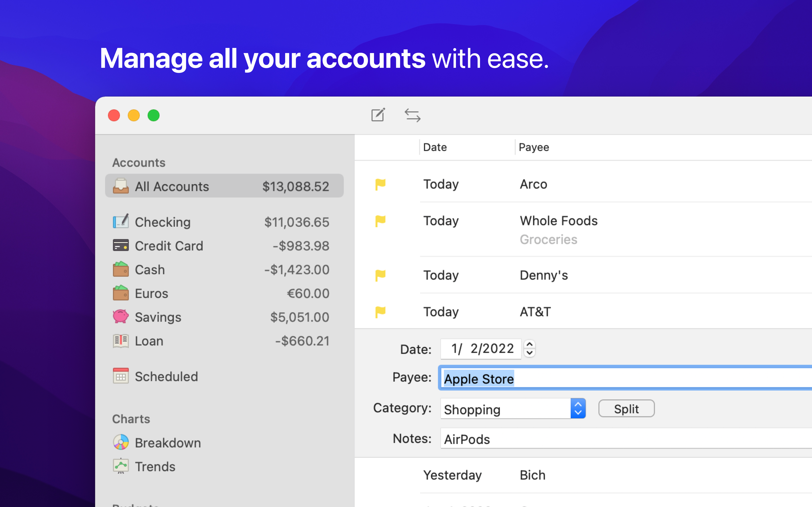Open the Category dropdown showing Shopping
Screen dimensions: 812x507
coord(578,408)
